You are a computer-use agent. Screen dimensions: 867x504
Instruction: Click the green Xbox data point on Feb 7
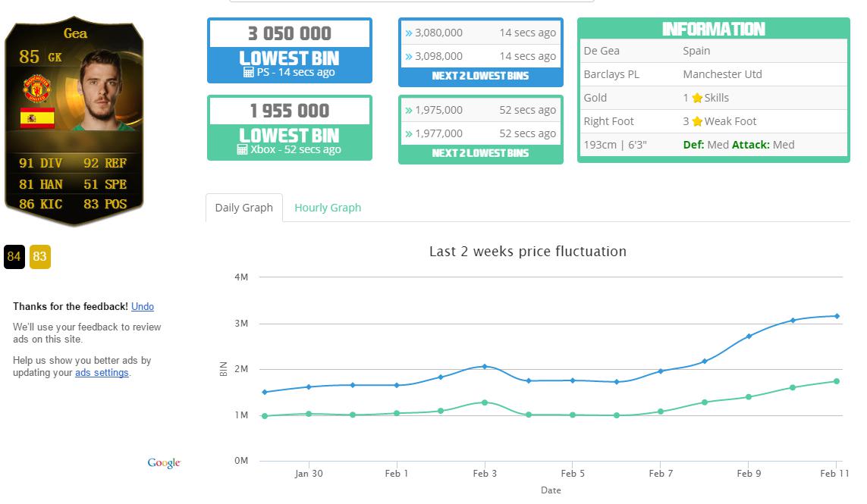661,411
